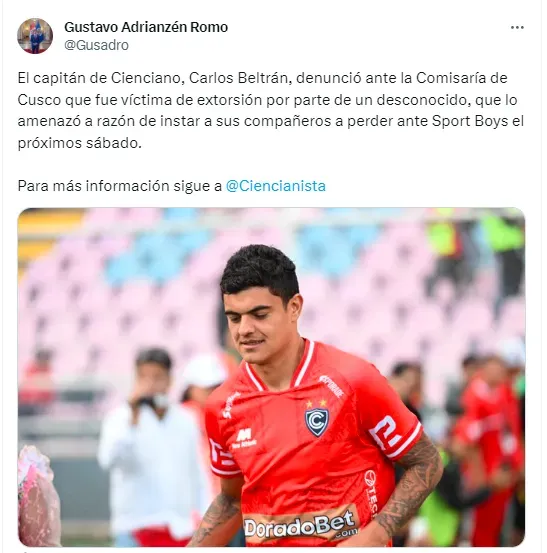Image resolution: width=547 pixels, height=553 pixels.
Task: Click the @Gusadro handle
Action: coord(96,45)
